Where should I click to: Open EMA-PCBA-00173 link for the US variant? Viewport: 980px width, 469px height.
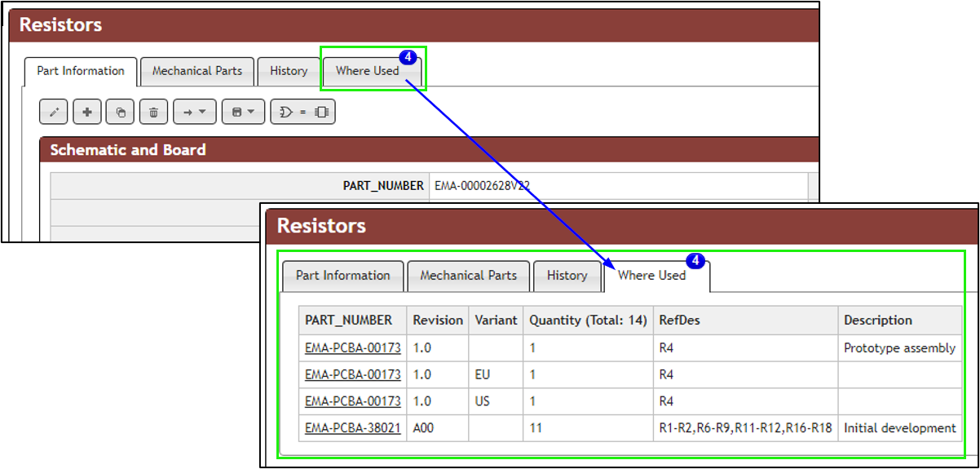tap(353, 401)
